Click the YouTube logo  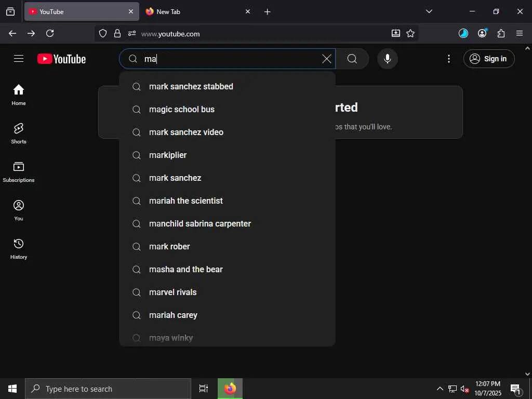[61, 59]
